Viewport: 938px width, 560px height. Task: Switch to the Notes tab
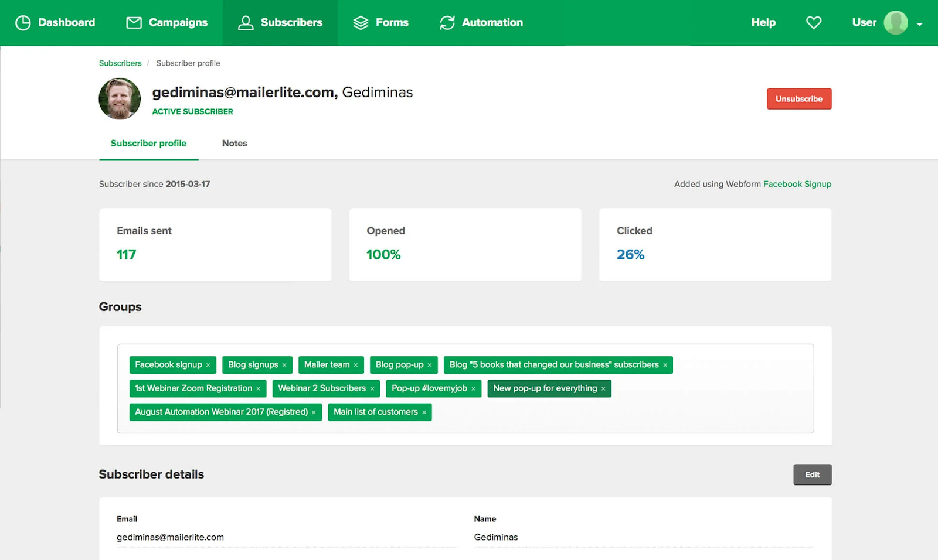click(x=235, y=144)
